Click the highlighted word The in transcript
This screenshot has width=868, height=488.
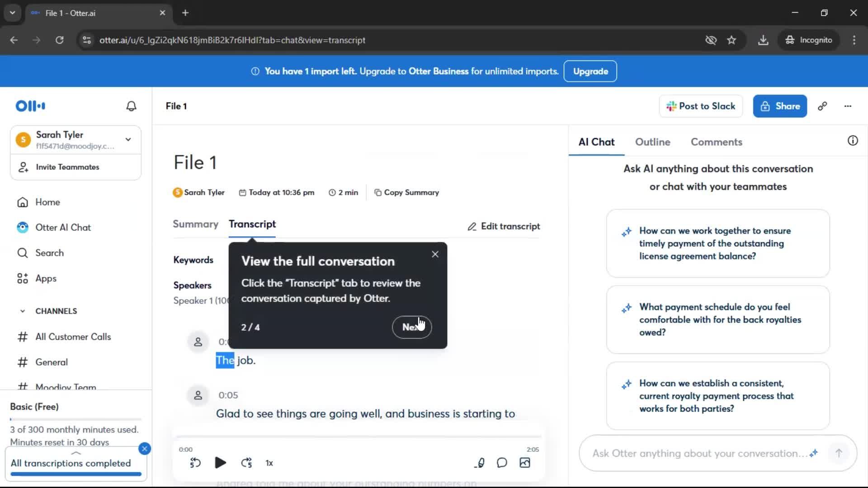[225, 361]
